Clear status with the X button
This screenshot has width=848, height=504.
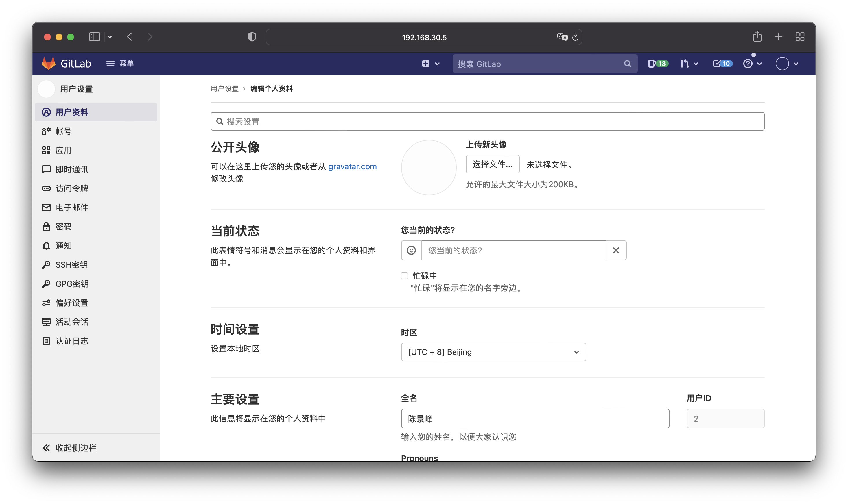pyautogui.click(x=616, y=250)
